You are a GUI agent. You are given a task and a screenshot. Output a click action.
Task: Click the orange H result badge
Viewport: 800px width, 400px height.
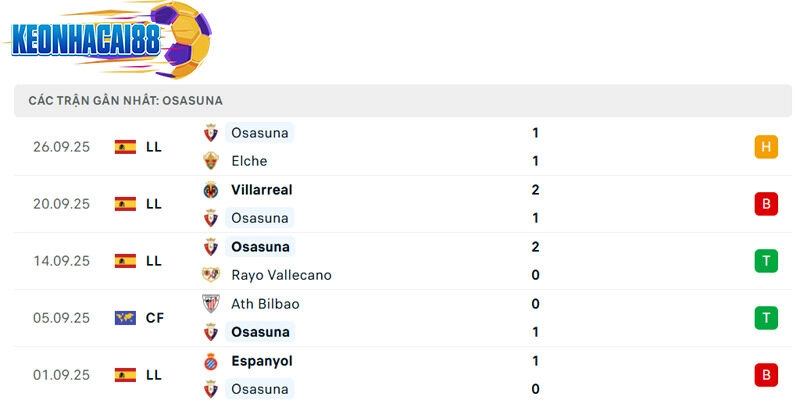point(766,147)
